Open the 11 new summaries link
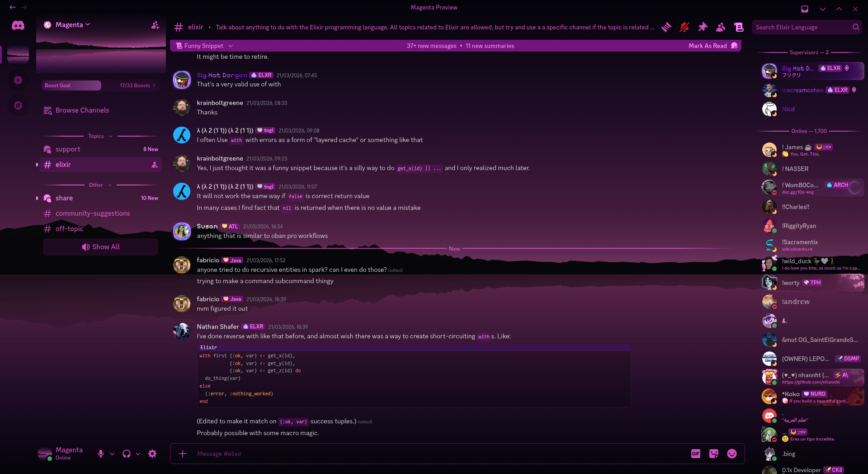Viewport: 868px width, 474px height. tap(490, 46)
